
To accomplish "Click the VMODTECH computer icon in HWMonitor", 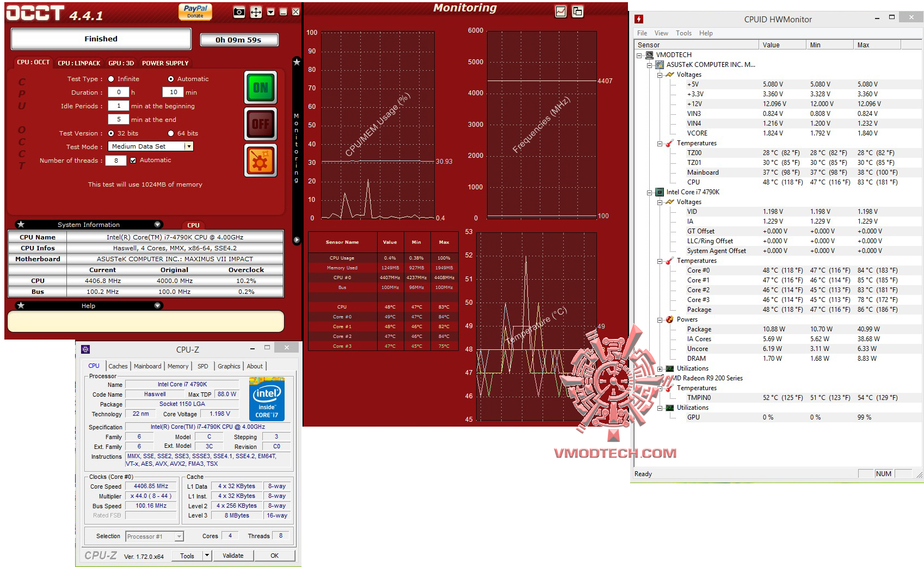I will pos(649,55).
